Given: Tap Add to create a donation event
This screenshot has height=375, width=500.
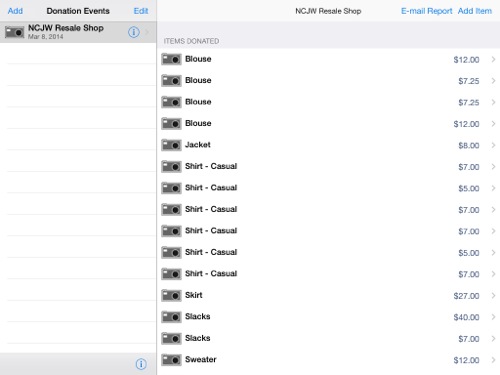Looking at the screenshot, I should click(15, 11).
